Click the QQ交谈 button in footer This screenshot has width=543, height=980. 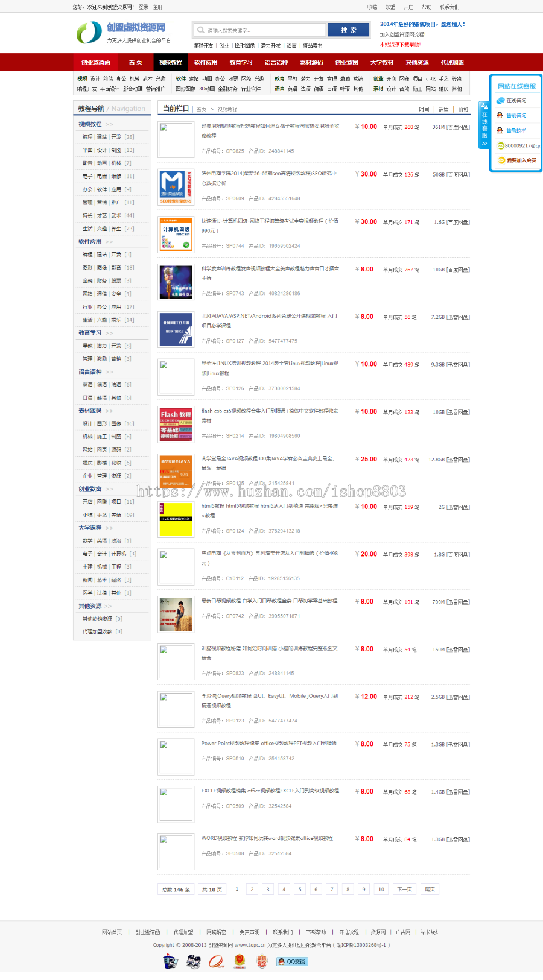pos(292,961)
